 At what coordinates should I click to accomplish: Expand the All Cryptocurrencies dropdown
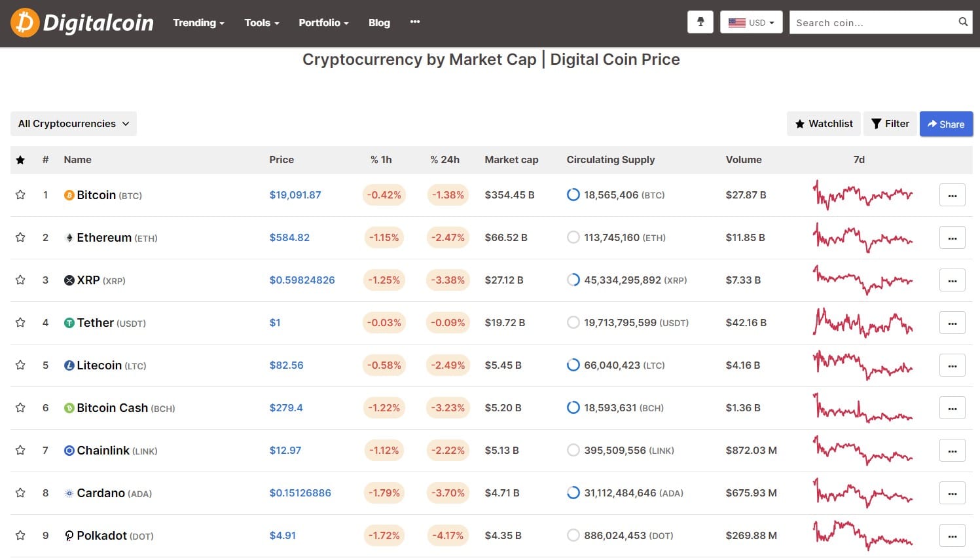tap(73, 124)
